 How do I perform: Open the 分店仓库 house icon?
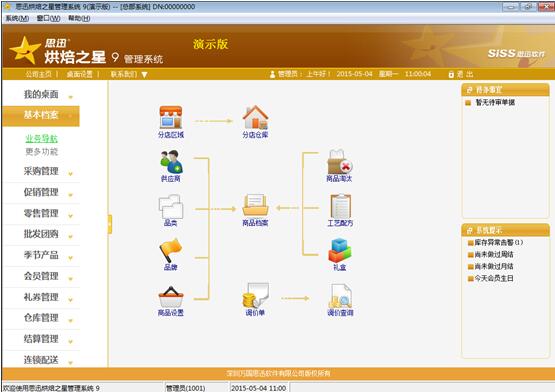[255, 117]
